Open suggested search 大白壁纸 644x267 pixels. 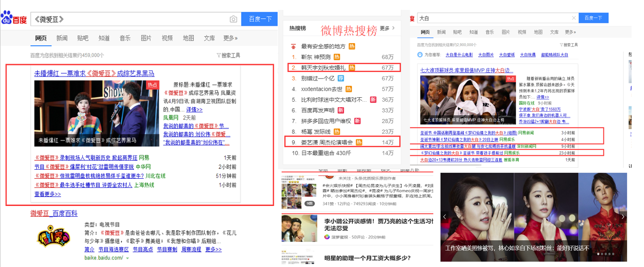507,55
